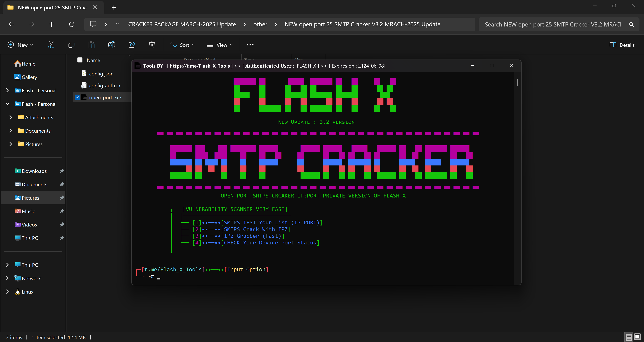The image size is (644, 342).
Task: Expand the Attachments folder in sidebar
Action: click(x=11, y=117)
